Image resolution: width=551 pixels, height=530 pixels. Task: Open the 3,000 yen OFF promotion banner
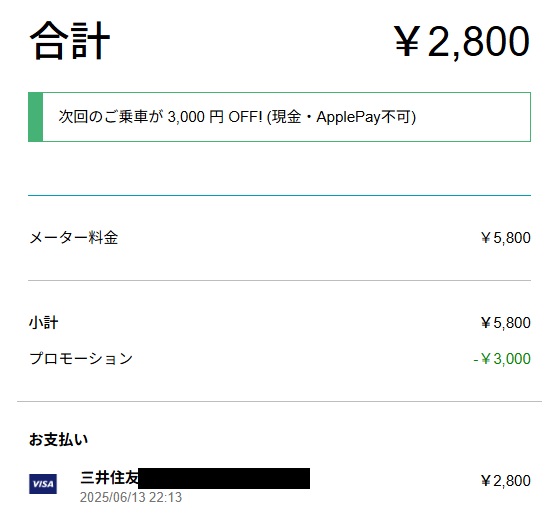click(279, 117)
